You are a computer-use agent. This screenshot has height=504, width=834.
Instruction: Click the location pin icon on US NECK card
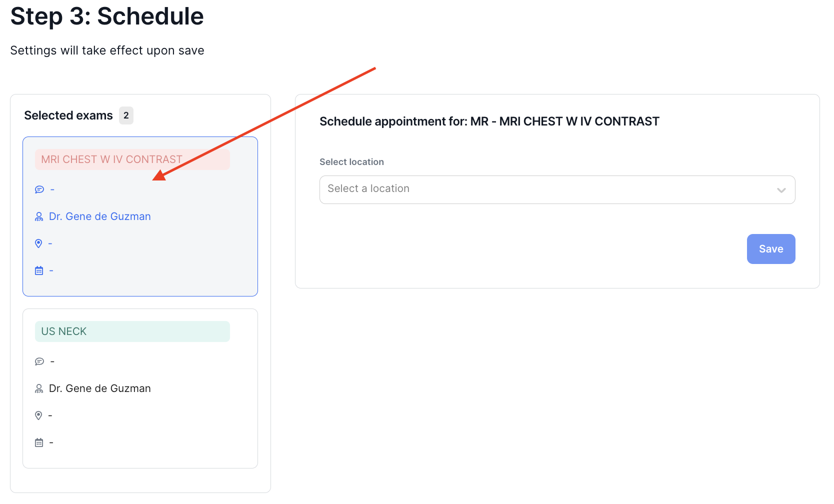click(x=39, y=415)
